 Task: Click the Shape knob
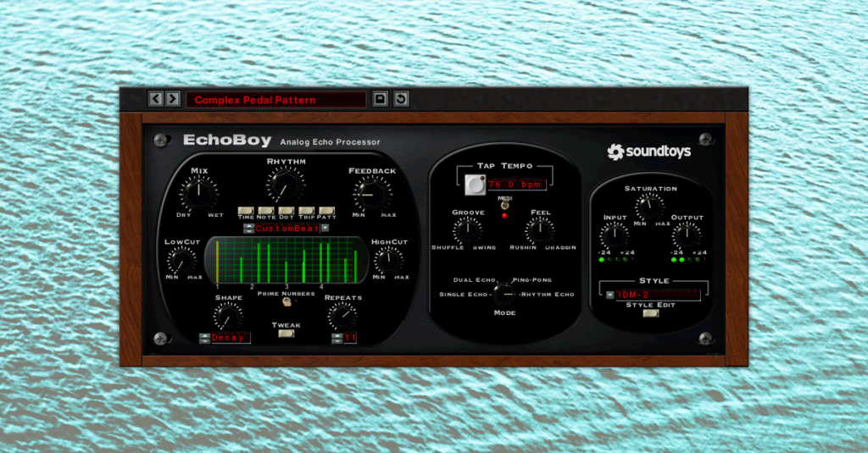click(227, 317)
